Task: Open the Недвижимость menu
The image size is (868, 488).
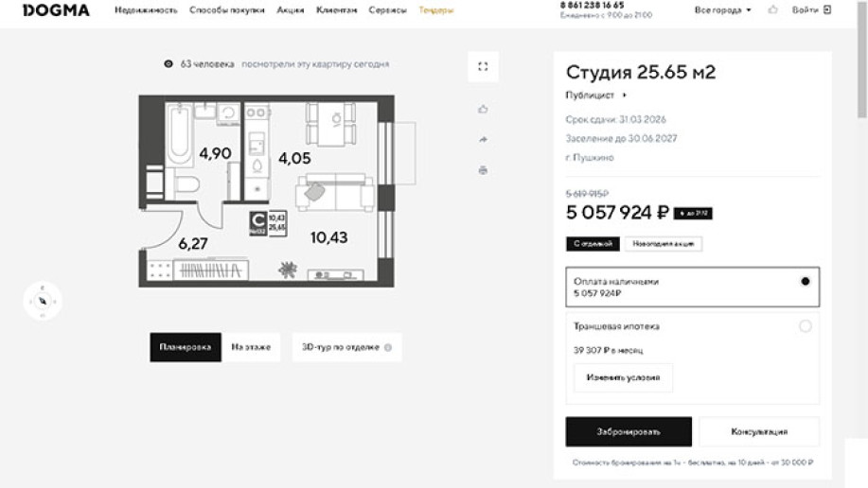Action: (146, 10)
